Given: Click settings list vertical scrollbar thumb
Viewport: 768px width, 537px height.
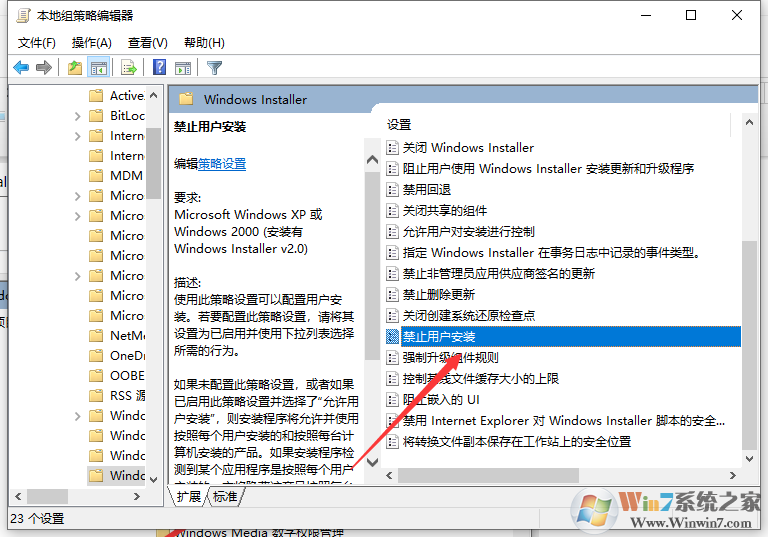Looking at the screenshot, I should (749, 345).
